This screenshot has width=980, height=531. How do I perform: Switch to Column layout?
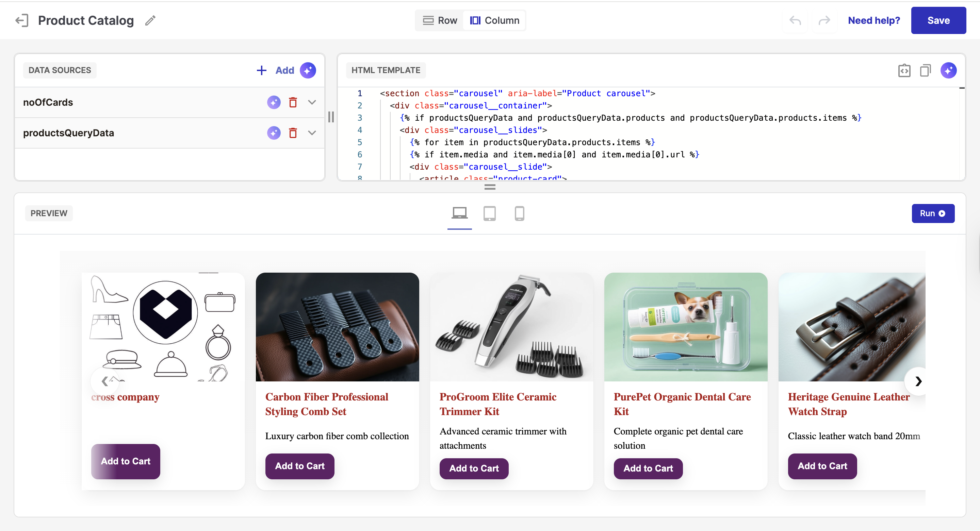pyautogui.click(x=494, y=20)
